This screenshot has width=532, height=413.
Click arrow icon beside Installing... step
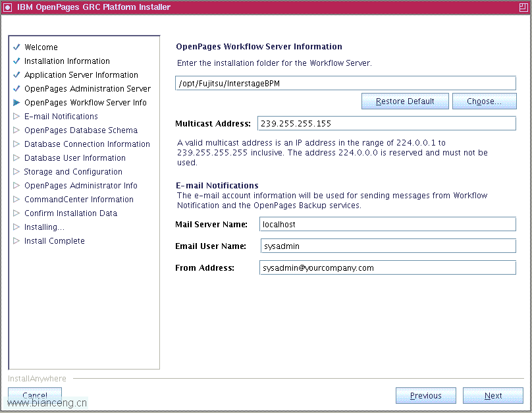pyautogui.click(x=16, y=227)
